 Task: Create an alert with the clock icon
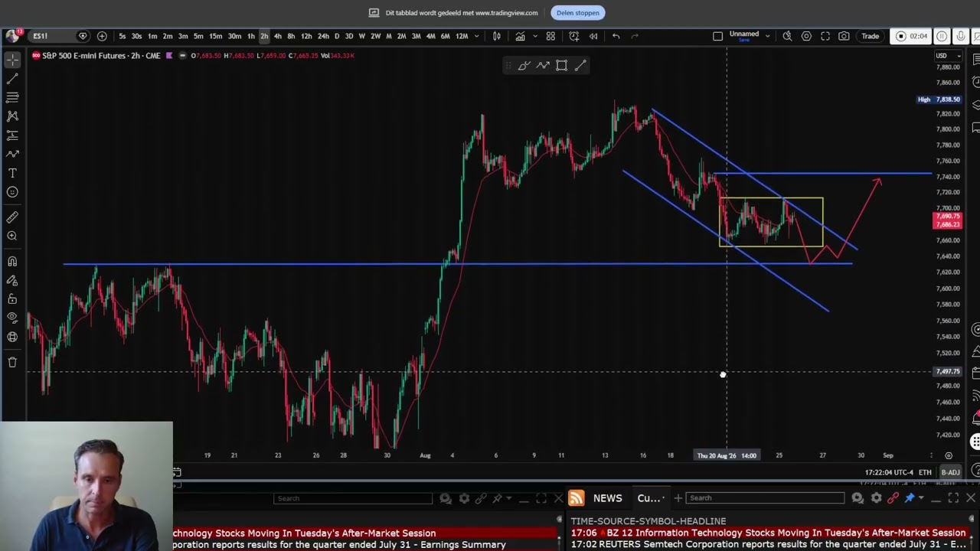point(574,36)
